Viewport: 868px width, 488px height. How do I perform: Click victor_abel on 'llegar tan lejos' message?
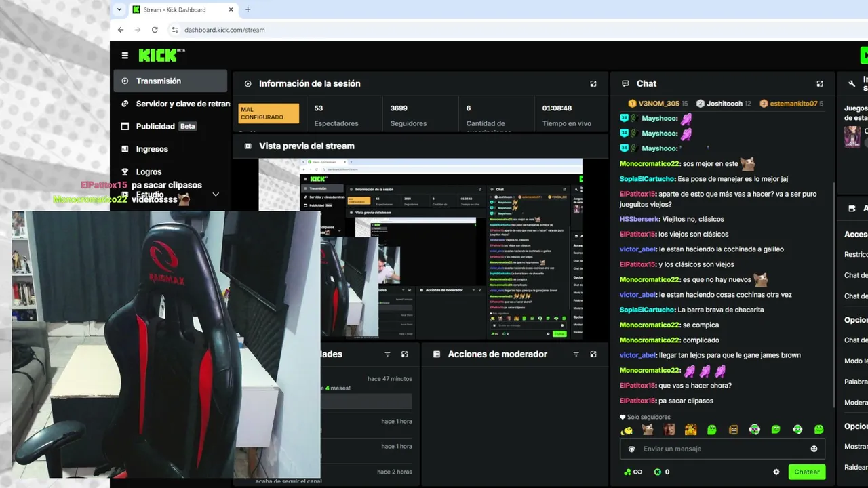pyautogui.click(x=637, y=355)
